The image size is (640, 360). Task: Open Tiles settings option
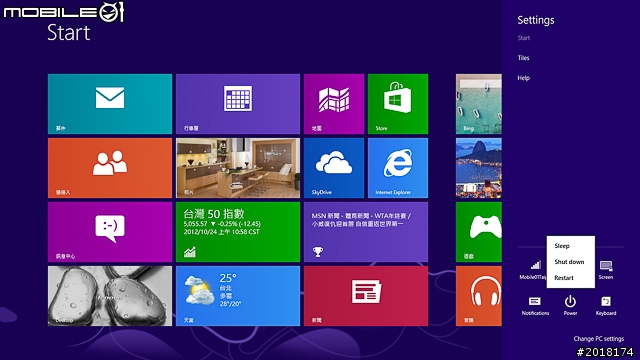(523, 58)
